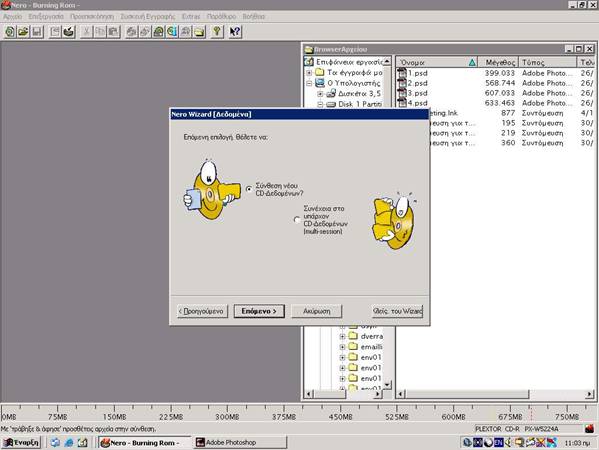Click the desktop icon at top of tree

coord(309,62)
